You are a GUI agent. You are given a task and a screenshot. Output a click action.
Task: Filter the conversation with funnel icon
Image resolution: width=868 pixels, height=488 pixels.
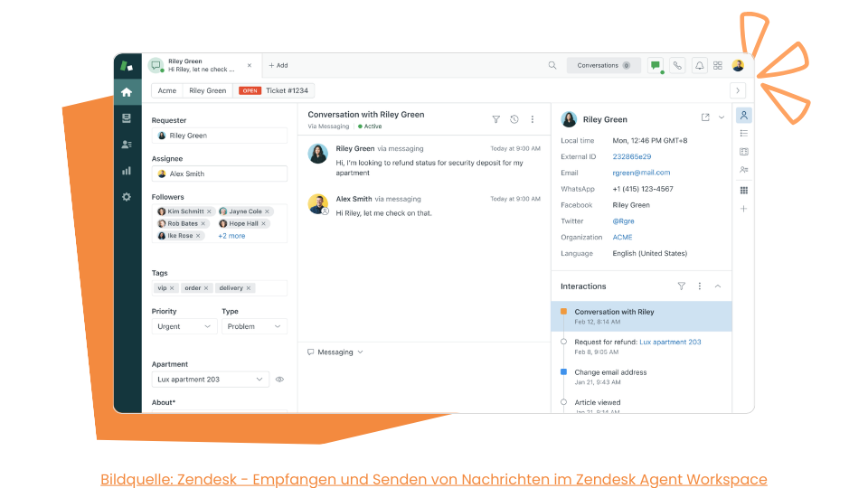496,119
